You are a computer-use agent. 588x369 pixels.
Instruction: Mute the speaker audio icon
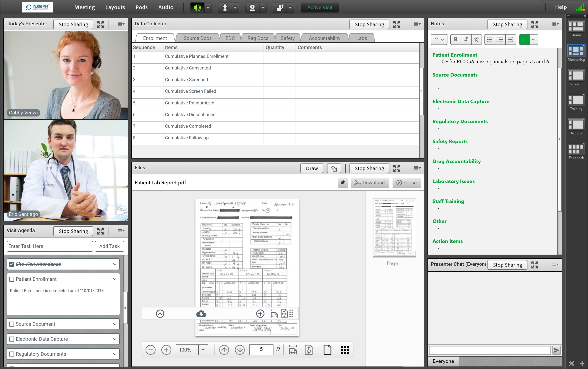pyautogui.click(x=197, y=7)
